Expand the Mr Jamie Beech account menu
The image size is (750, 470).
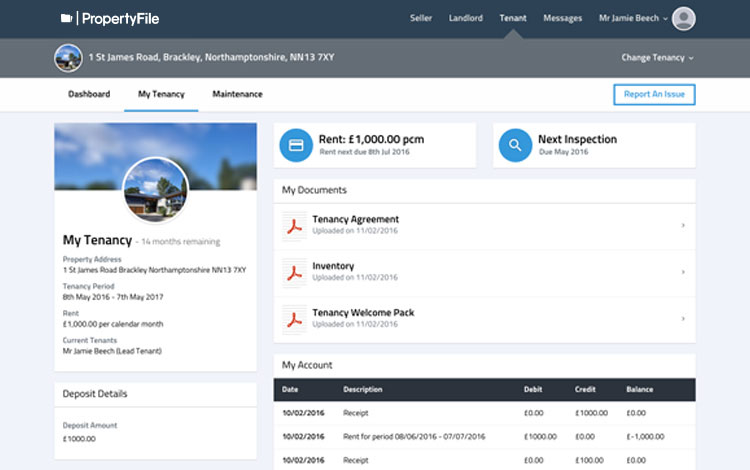point(633,18)
